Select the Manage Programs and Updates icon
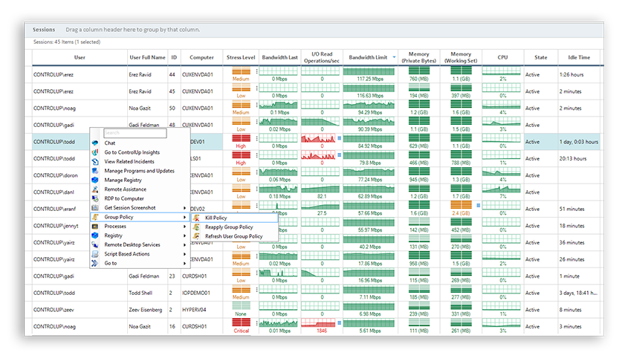The width and height of the screenshot is (628, 364). [95, 171]
